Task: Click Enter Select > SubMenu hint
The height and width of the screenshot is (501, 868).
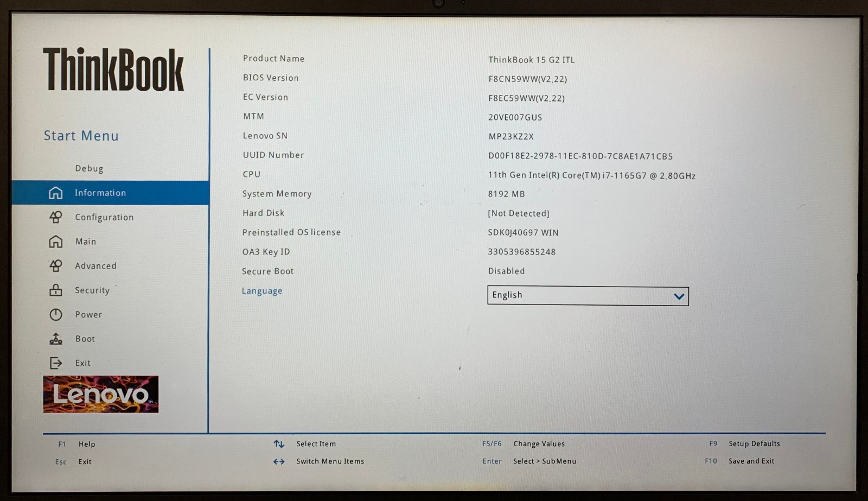Action: [529, 461]
